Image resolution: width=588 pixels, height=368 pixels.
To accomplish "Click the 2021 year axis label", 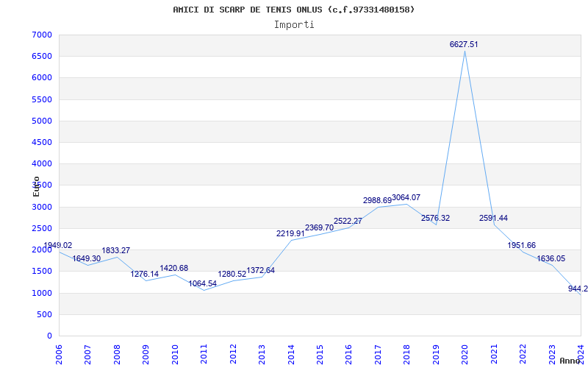I will click(494, 354).
